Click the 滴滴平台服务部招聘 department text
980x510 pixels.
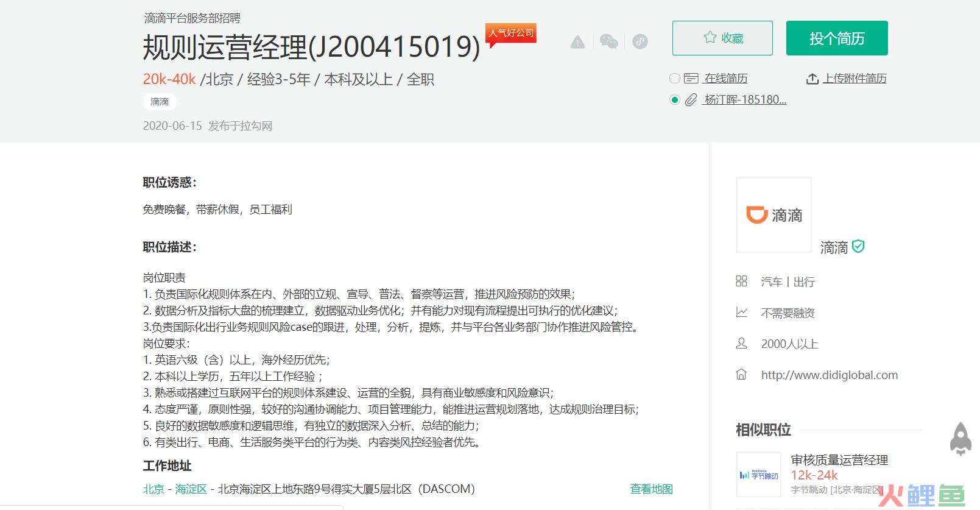point(192,18)
